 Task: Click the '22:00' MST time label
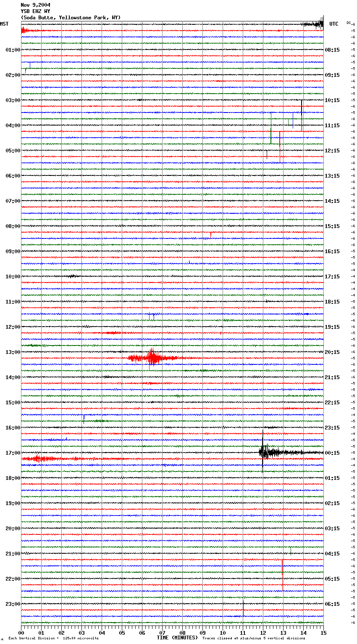pyautogui.click(x=13, y=579)
